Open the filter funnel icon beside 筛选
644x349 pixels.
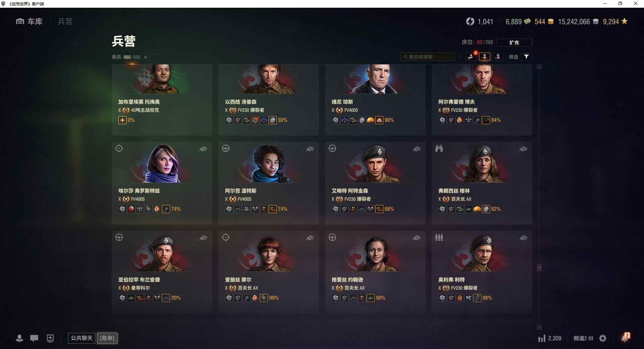click(526, 57)
